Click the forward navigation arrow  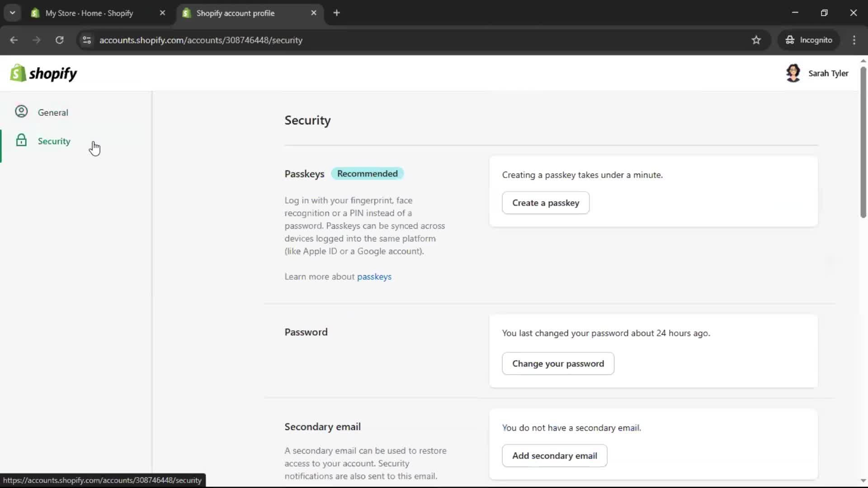[x=36, y=40]
